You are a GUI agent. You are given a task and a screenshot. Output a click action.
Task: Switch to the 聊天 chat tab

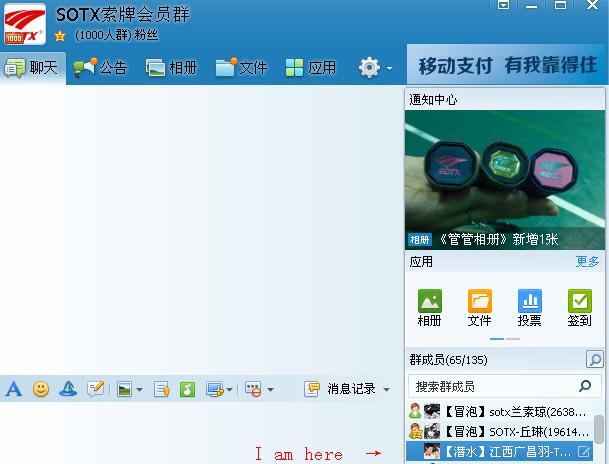coord(33,68)
